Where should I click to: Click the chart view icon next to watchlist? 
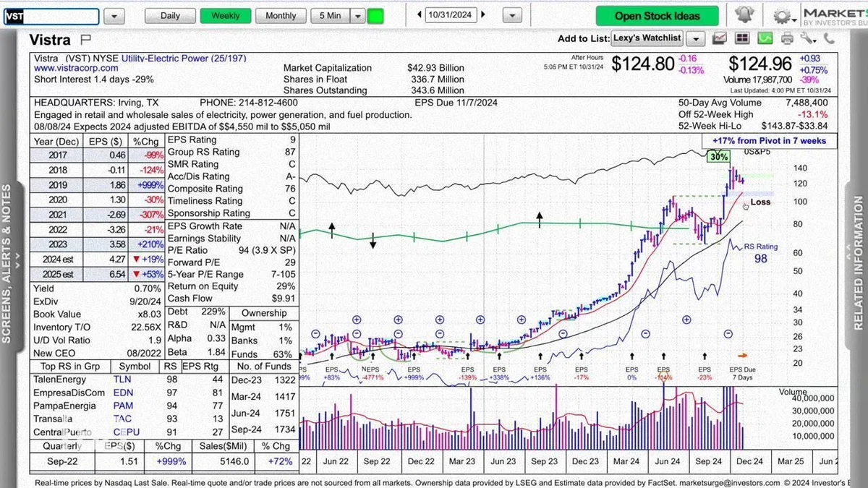point(719,38)
